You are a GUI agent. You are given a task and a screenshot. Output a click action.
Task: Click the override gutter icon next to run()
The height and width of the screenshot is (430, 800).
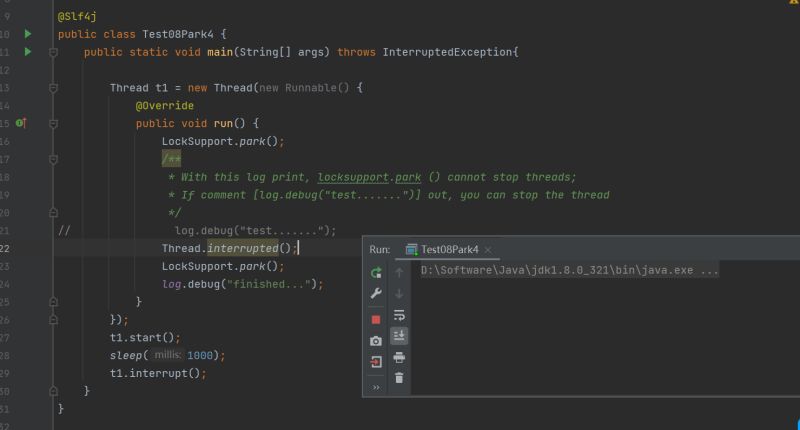20,123
